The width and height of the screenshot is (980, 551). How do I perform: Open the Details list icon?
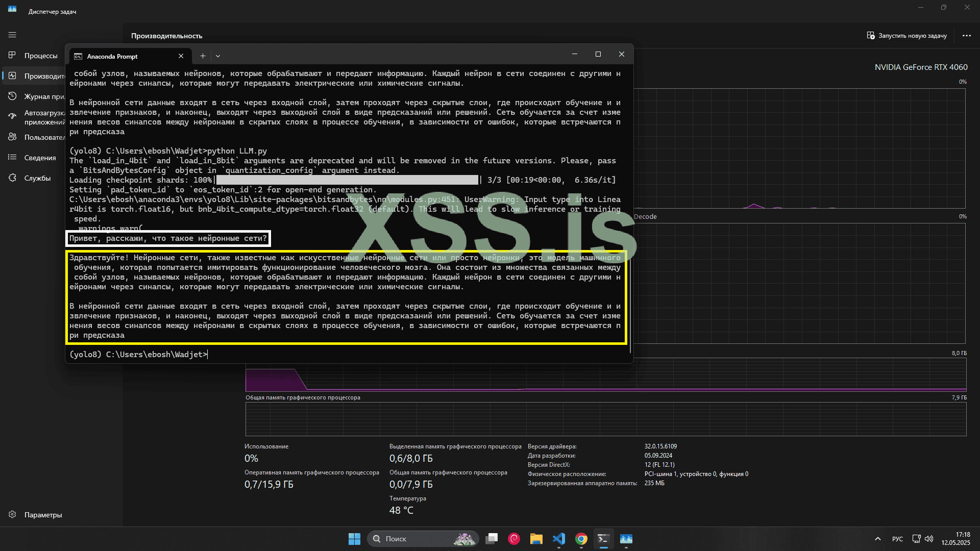(12, 157)
